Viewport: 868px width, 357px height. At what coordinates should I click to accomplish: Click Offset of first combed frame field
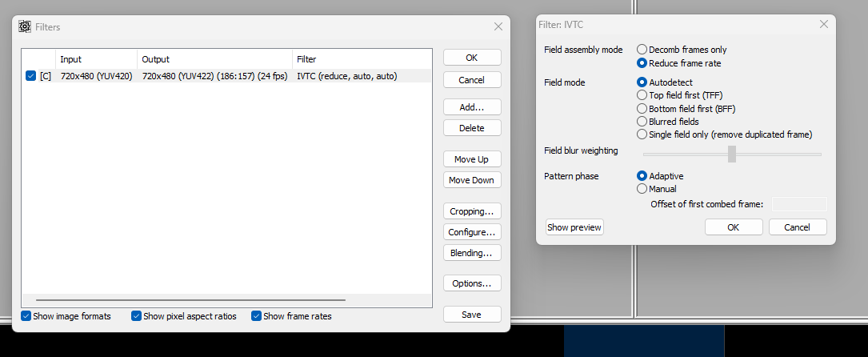click(x=799, y=204)
